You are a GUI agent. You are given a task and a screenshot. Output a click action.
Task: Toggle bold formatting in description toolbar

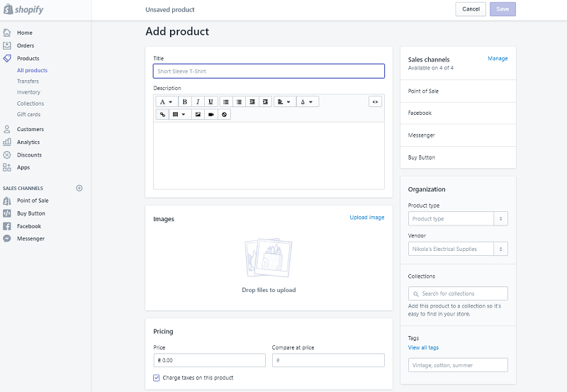point(185,102)
